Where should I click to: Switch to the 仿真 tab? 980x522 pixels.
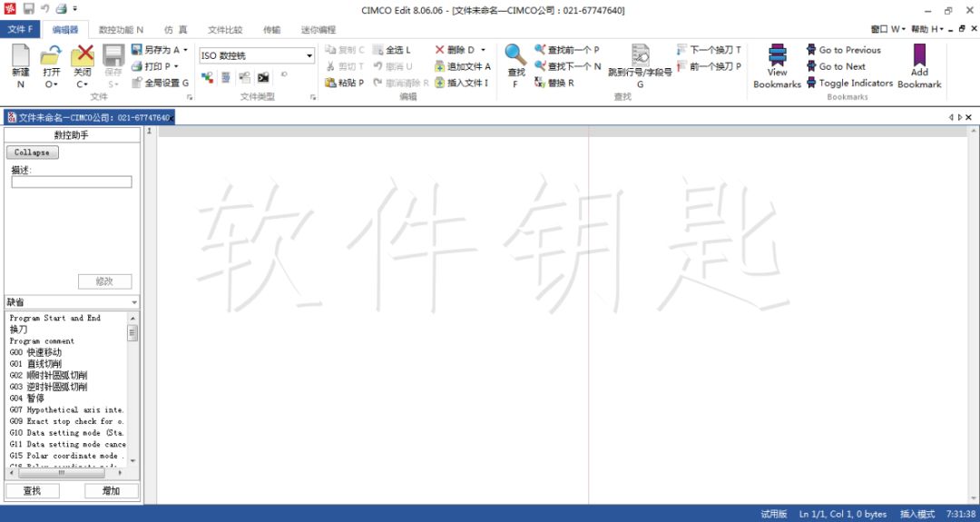(176, 29)
